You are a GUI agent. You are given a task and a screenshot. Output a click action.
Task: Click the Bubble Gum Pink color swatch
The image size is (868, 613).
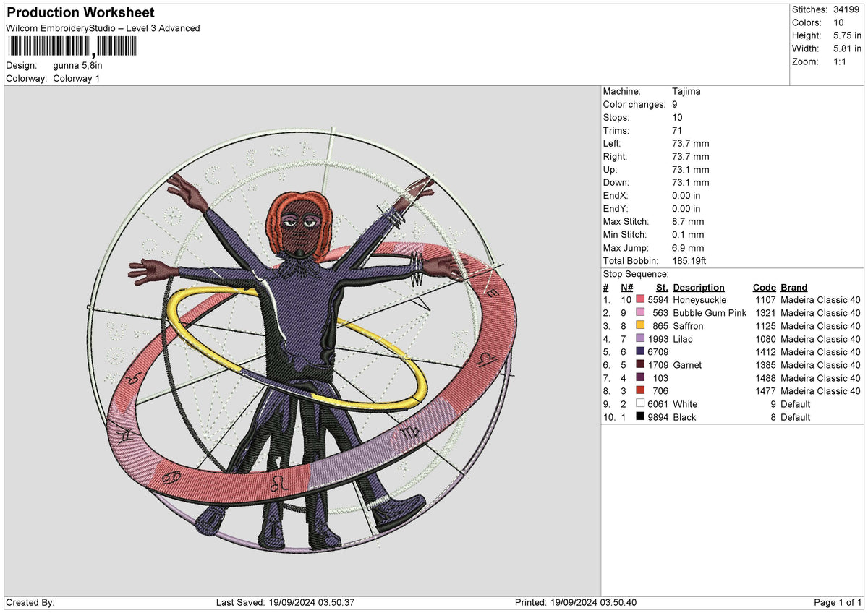640,313
